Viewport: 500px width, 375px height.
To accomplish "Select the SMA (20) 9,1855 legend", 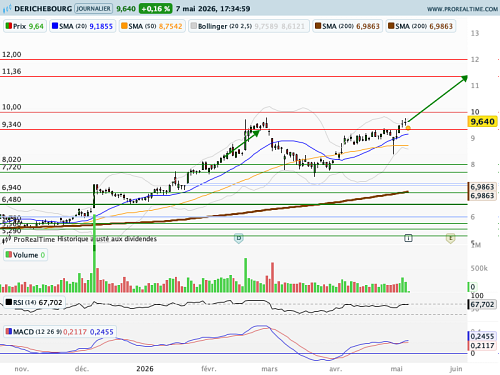I will [83, 26].
